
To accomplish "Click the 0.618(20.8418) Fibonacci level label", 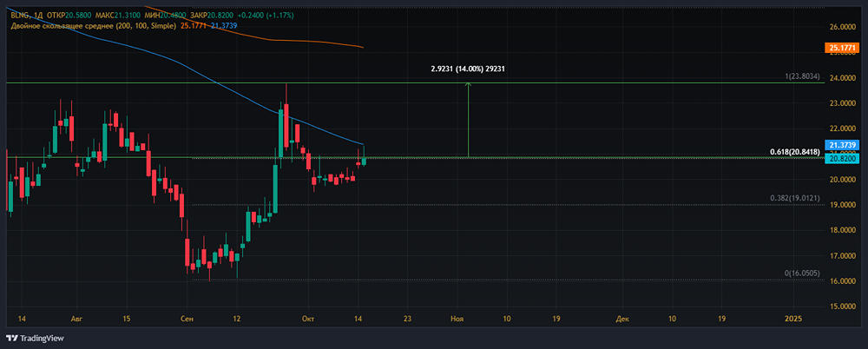I will (795, 152).
